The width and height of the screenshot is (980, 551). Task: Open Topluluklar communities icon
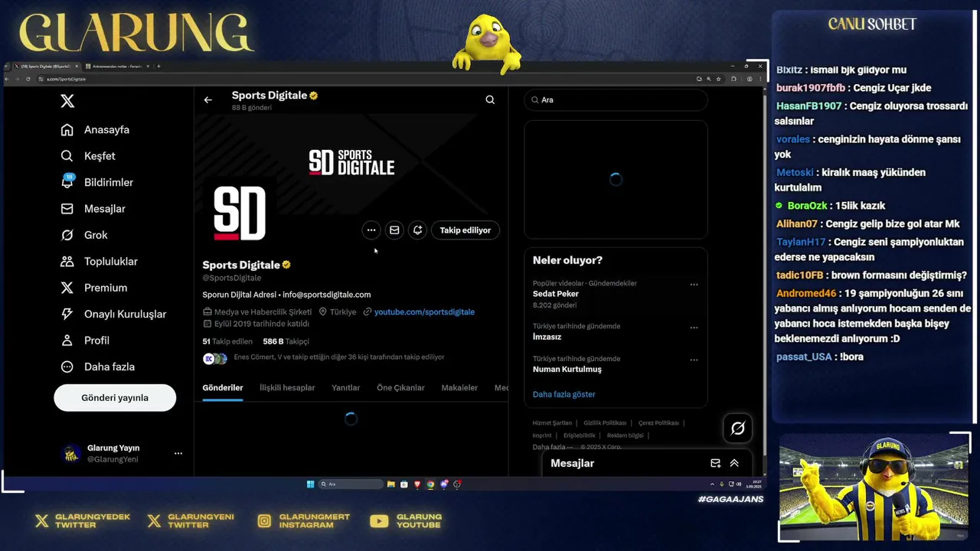67,262
